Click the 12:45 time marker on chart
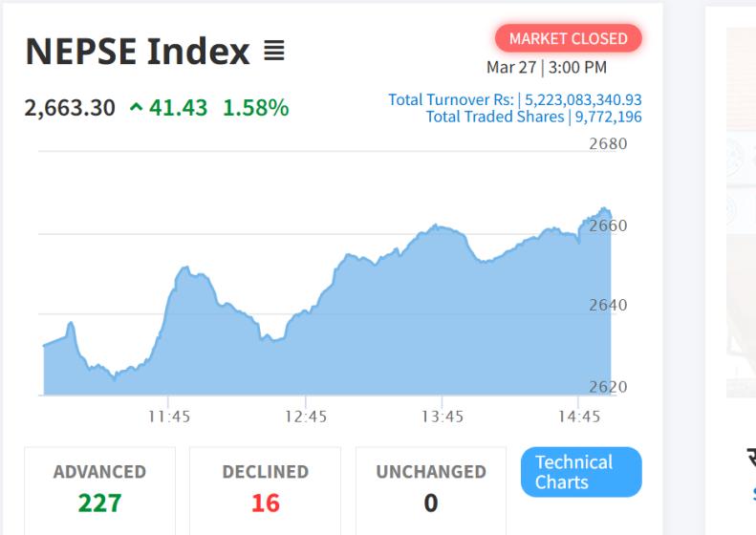 [x=307, y=417]
